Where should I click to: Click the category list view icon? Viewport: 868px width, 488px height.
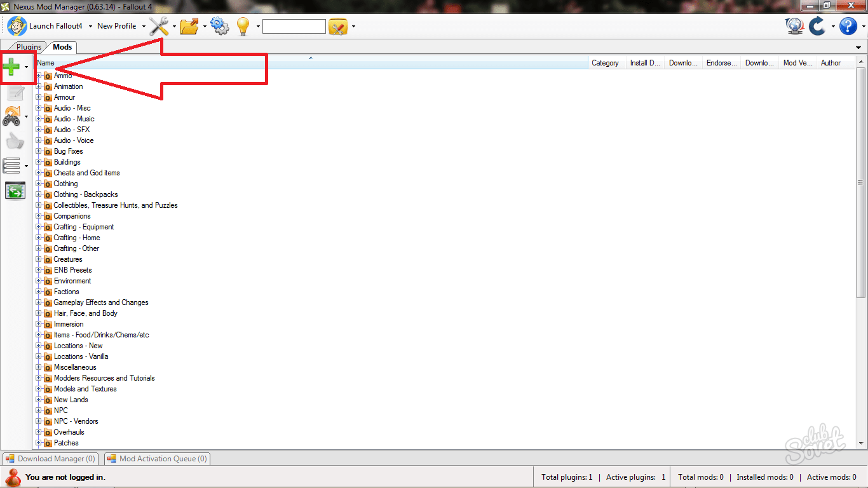[x=12, y=166]
